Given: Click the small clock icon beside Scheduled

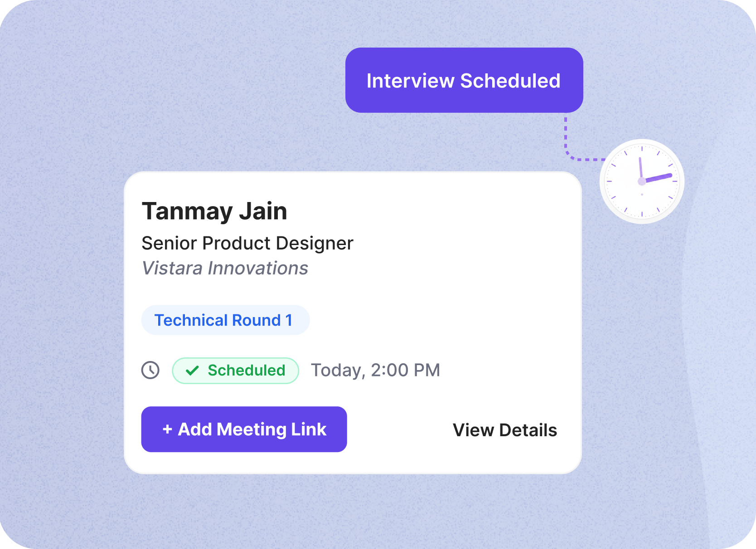Looking at the screenshot, I should pyautogui.click(x=150, y=370).
